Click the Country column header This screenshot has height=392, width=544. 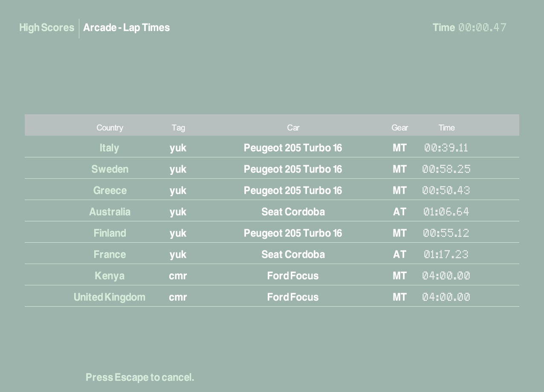tap(110, 128)
